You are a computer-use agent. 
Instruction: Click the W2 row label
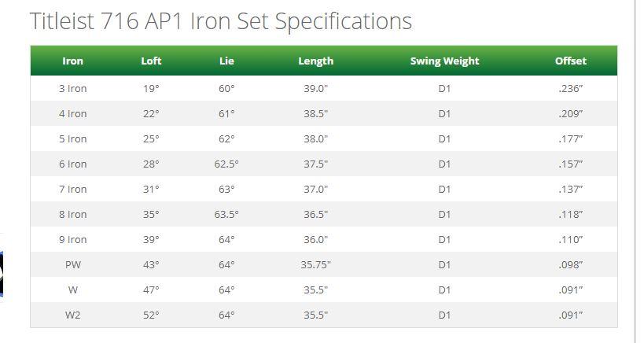(x=72, y=315)
